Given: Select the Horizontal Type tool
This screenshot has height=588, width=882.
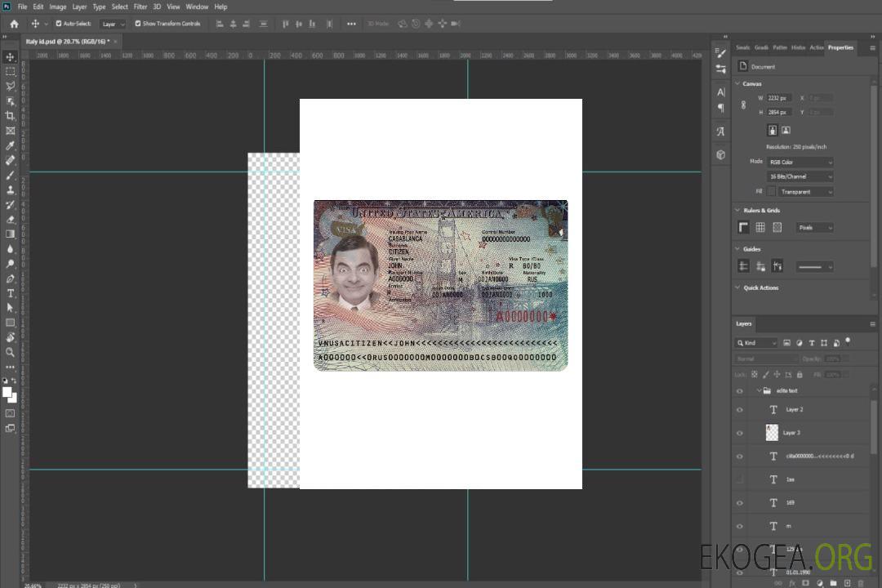Looking at the screenshot, I should point(11,292).
